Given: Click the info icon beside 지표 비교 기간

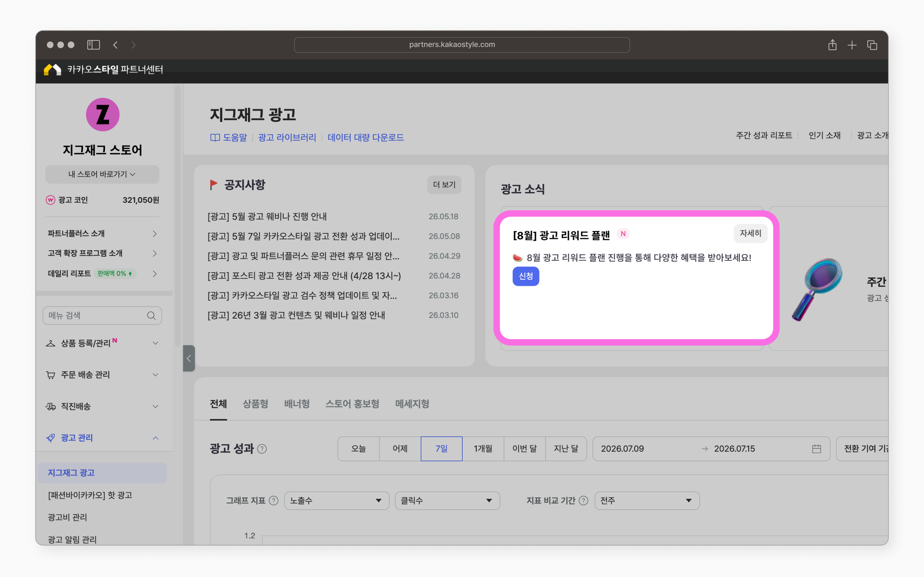Looking at the screenshot, I should click(x=583, y=501).
